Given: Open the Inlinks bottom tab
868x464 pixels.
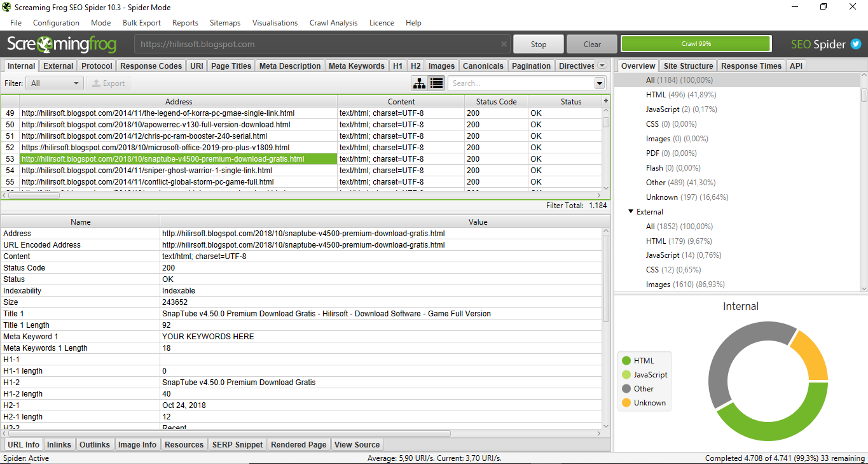Looking at the screenshot, I should coord(59,444).
